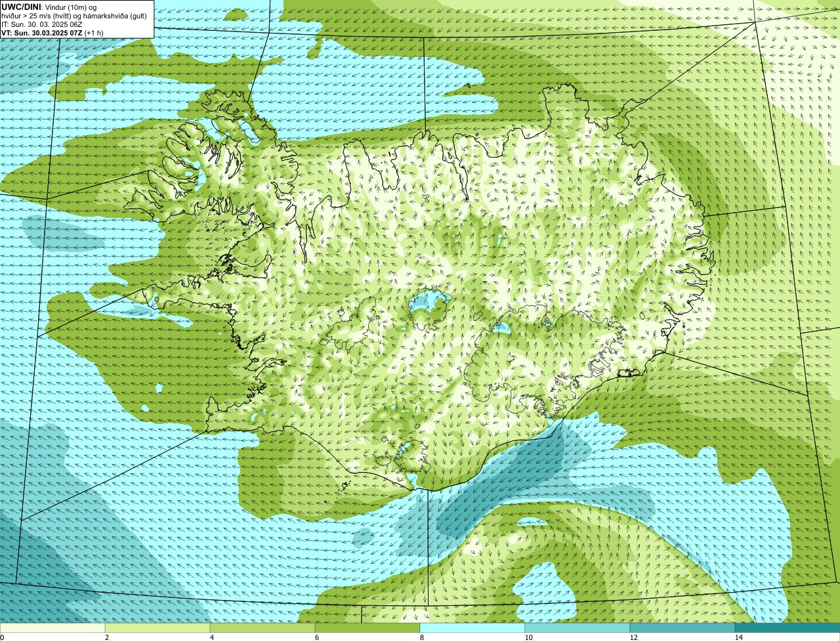Select the dark teal above-14 legend swatch
Viewport: 840px width, 642px height.
click(787, 628)
